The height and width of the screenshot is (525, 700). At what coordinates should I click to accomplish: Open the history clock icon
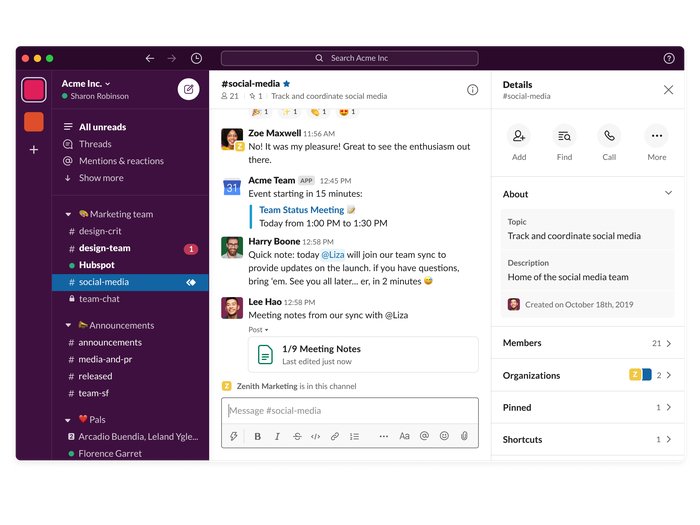click(196, 58)
